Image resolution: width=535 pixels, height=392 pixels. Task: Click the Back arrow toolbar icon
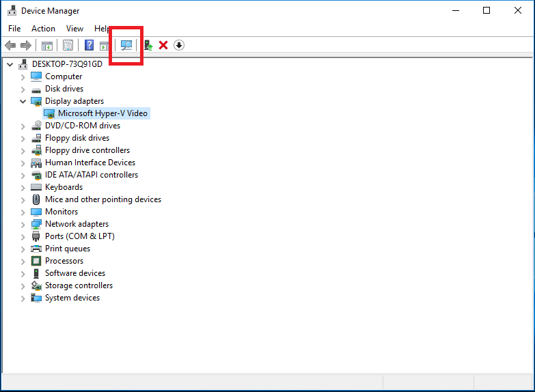pyautogui.click(x=10, y=45)
